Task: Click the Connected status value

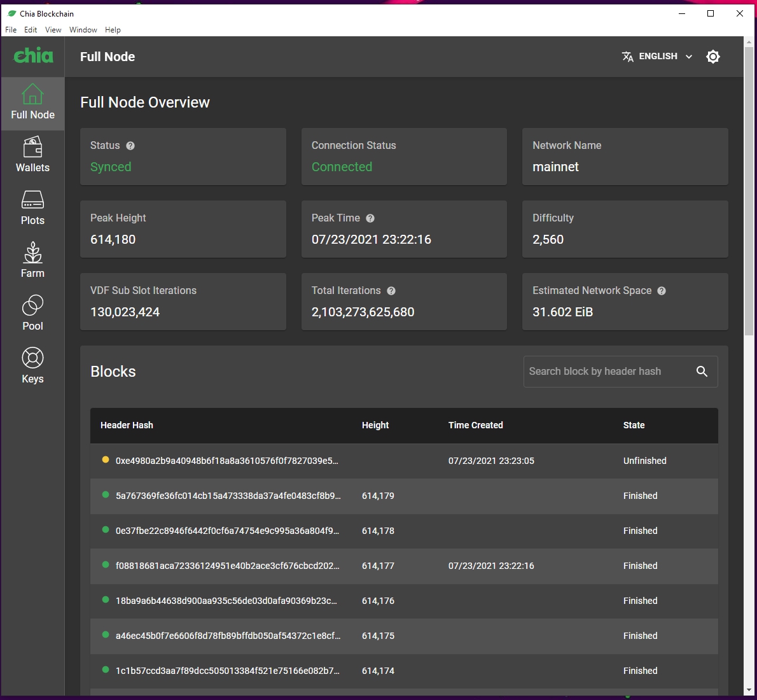Action: point(342,167)
